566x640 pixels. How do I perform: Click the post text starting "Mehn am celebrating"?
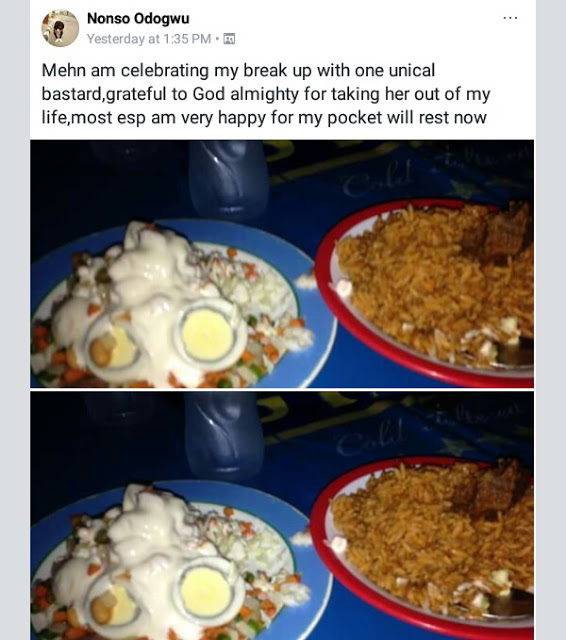[265, 94]
